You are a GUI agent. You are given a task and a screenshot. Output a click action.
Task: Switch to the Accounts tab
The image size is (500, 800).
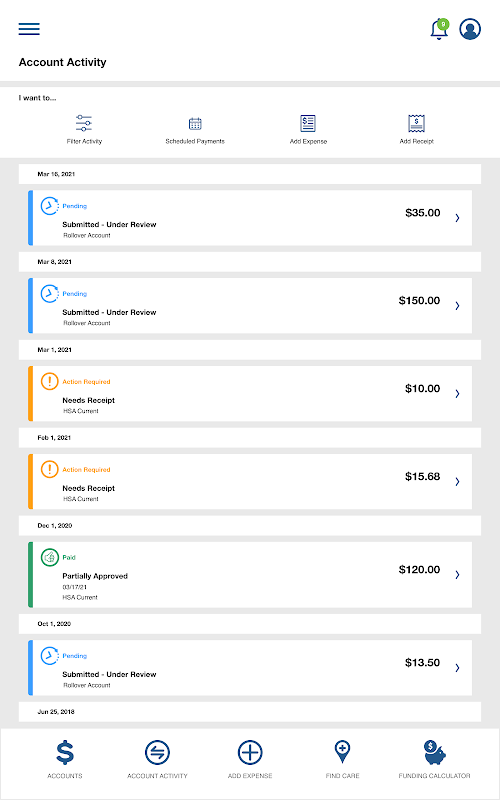coord(65,759)
